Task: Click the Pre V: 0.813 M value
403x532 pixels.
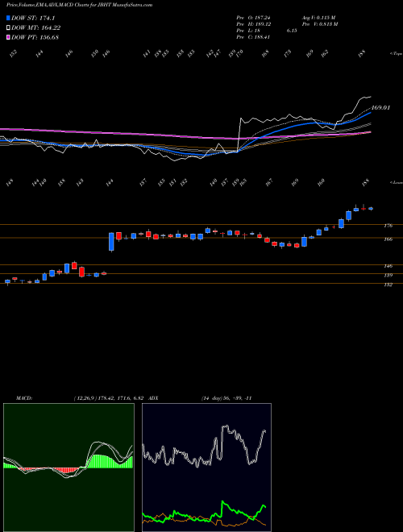Action: [319, 24]
